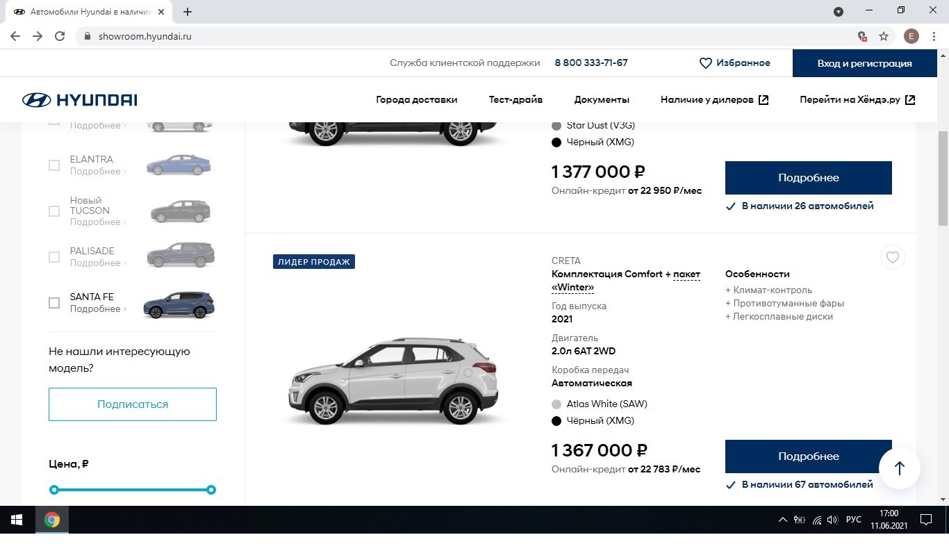949x560 pixels.
Task: Select Star Dust (V3G) color swatch
Action: pyautogui.click(x=556, y=126)
